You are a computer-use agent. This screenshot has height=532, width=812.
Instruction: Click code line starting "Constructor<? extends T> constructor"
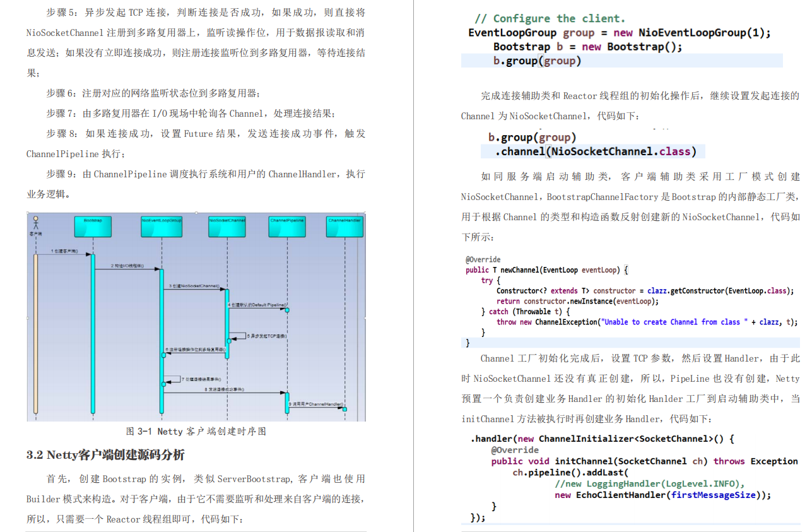tap(644, 291)
